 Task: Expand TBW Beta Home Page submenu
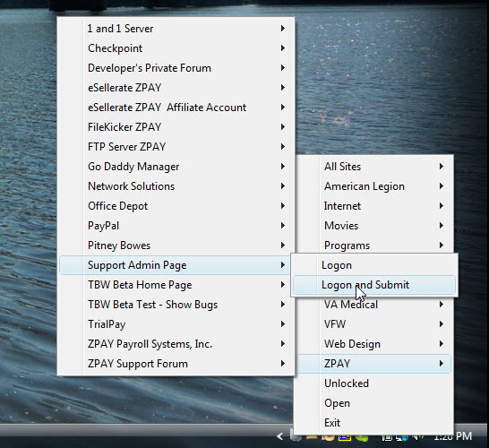[176, 285]
